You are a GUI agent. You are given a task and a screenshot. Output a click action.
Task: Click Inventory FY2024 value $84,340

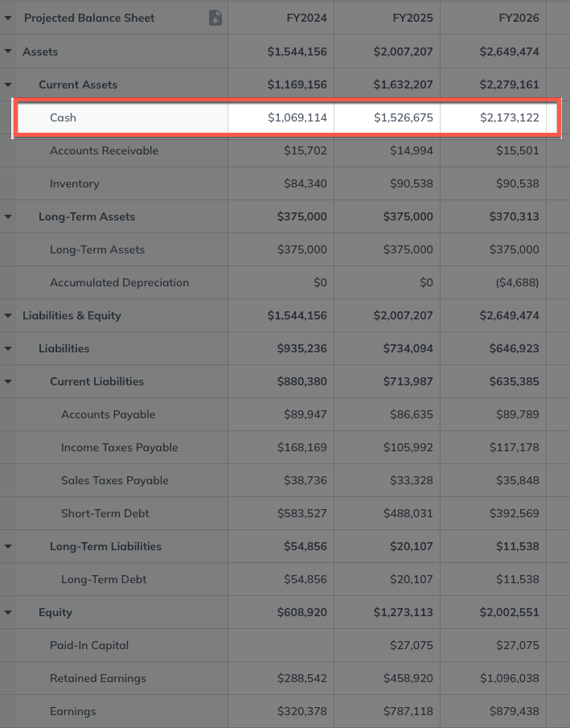click(306, 183)
